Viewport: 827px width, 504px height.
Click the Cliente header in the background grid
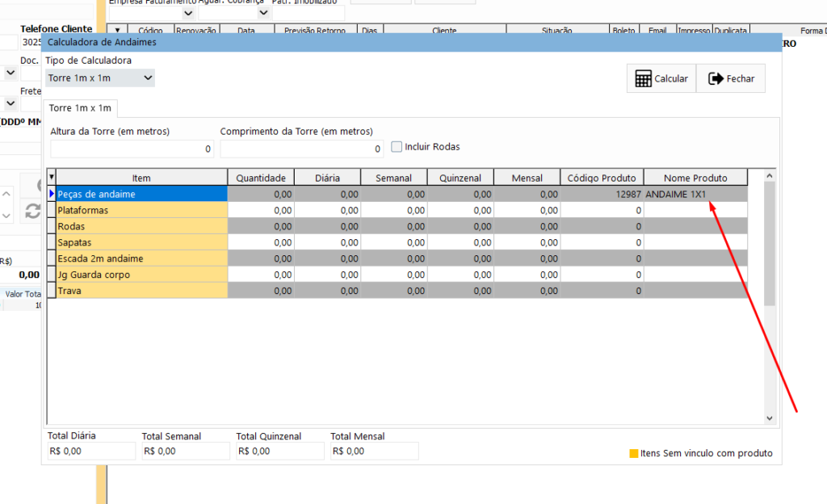pyautogui.click(x=444, y=31)
